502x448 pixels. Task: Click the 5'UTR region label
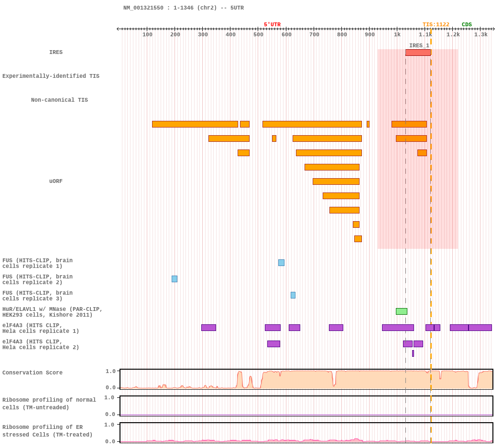point(272,25)
